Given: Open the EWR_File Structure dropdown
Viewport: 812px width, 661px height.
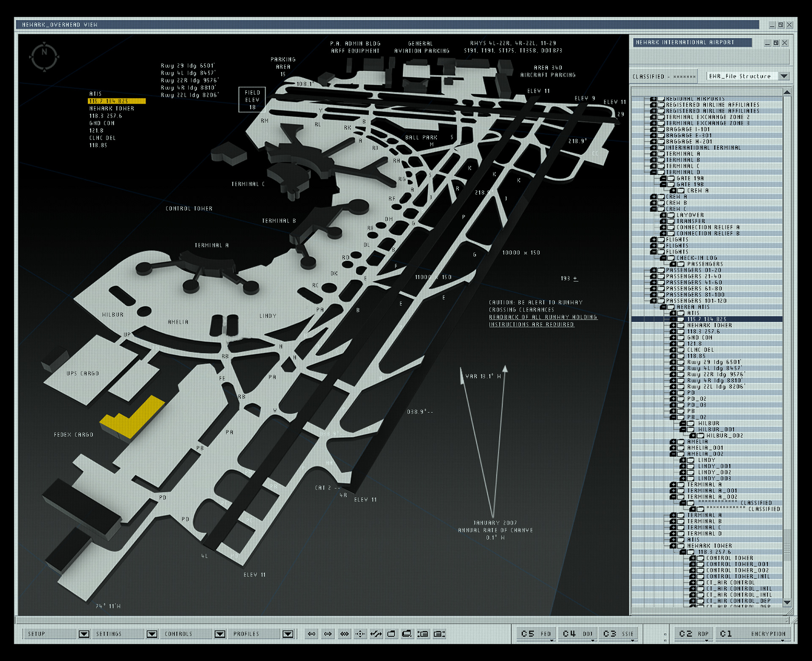Looking at the screenshot, I should point(784,76).
